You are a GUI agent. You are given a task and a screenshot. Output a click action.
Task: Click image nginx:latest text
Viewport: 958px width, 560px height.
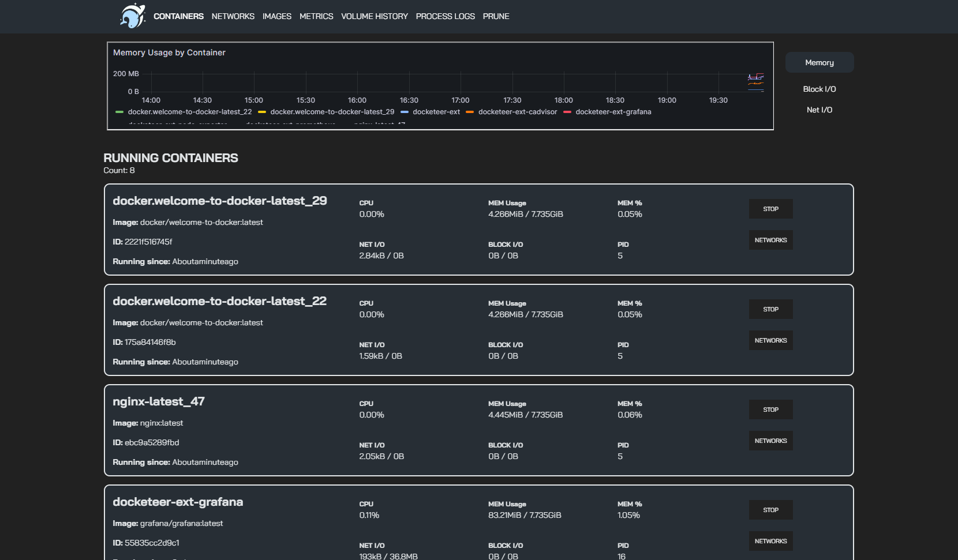[x=162, y=423]
